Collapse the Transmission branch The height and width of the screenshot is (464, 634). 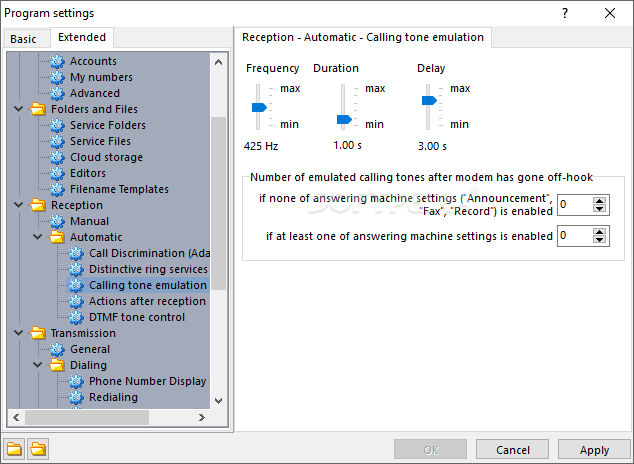(19, 333)
